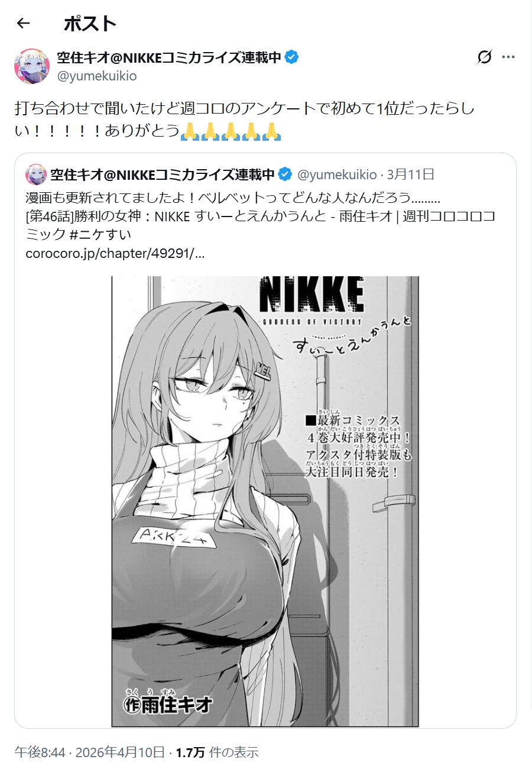Click the ポスト header title
The height and width of the screenshot is (769, 532).
[x=89, y=24]
